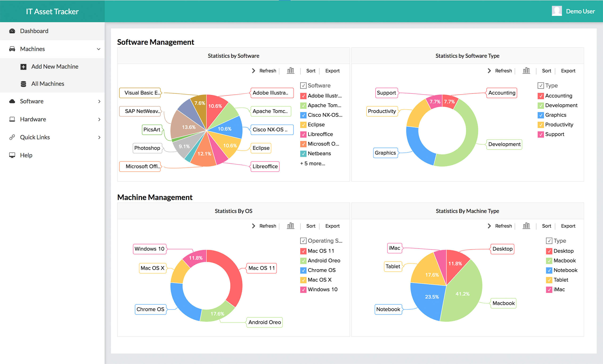Sort the Statistics By Machine Type chart

point(546,226)
